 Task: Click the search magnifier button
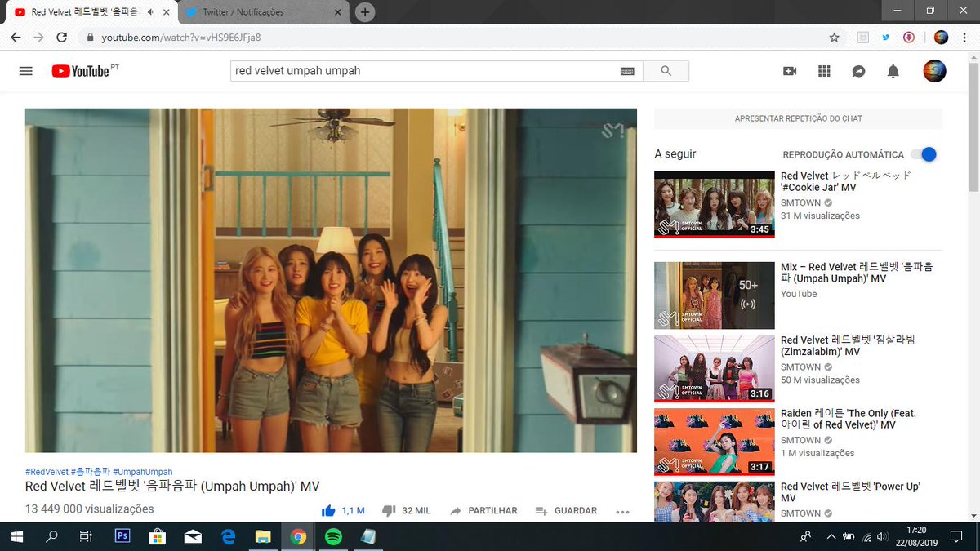(x=666, y=71)
